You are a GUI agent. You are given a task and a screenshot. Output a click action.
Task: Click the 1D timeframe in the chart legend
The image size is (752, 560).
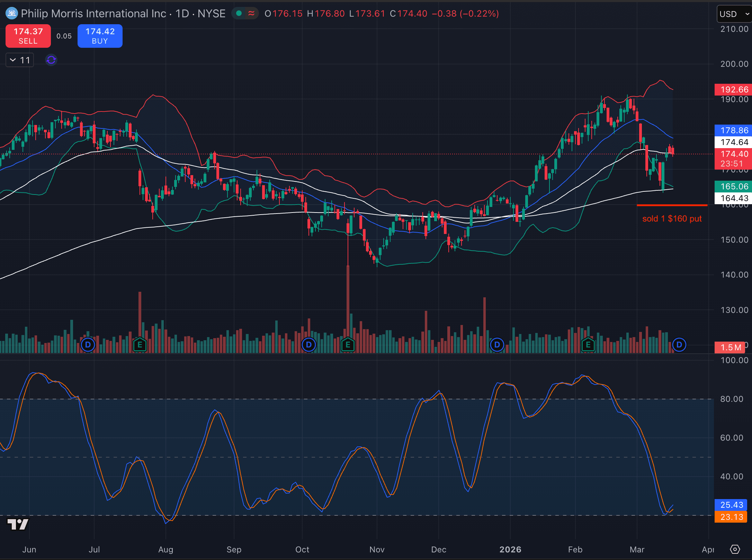[183, 13]
